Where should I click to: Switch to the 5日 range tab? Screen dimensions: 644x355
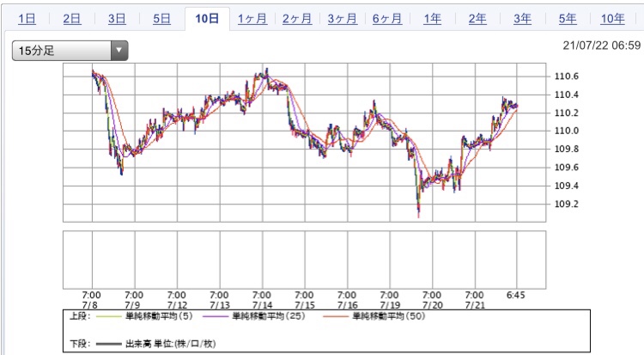[x=161, y=19]
